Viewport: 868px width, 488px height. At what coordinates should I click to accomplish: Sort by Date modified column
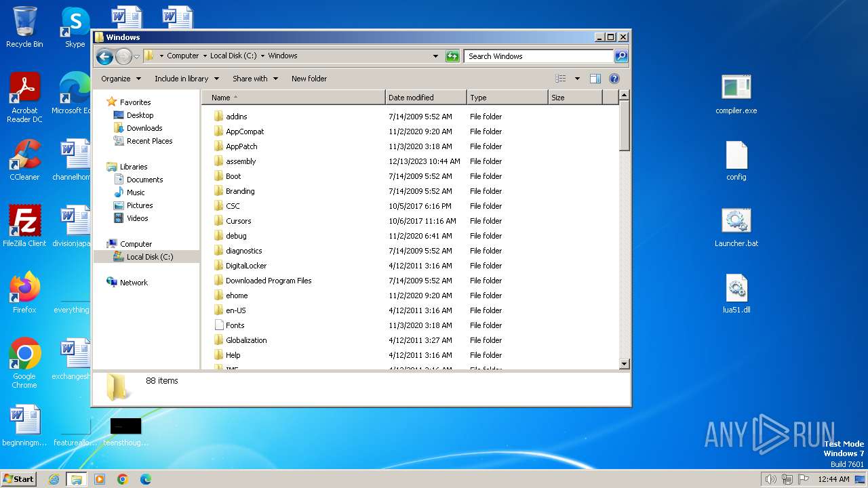(x=426, y=98)
